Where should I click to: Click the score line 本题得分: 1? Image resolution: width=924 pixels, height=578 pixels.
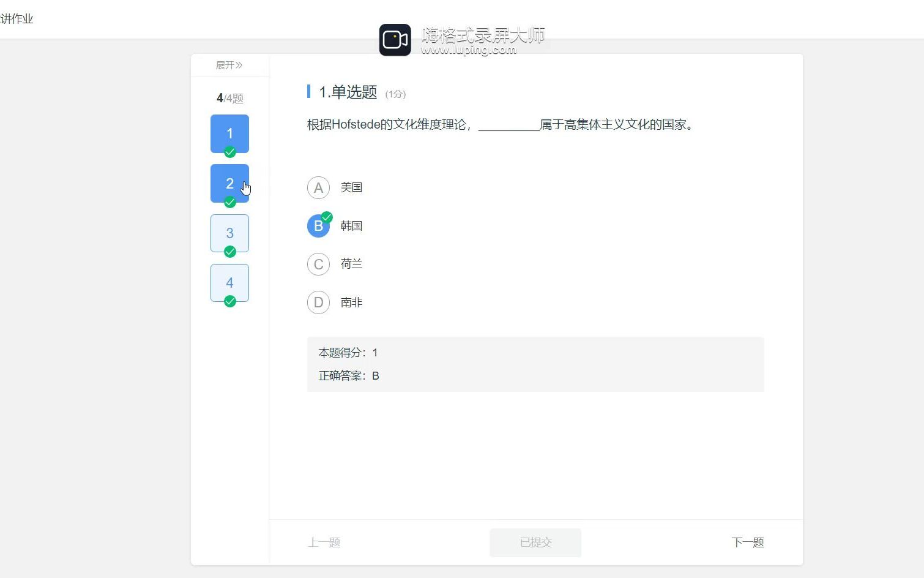coord(348,353)
